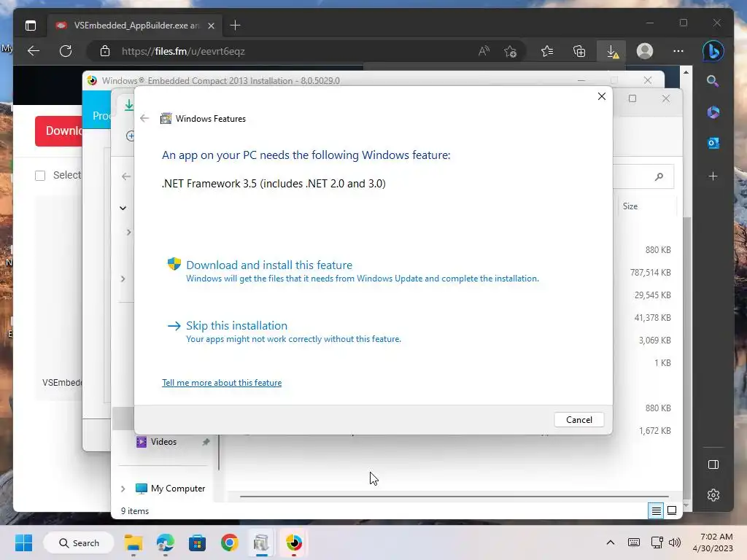This screenshot has width=747, height=560.
Task: Click the 41,378 KB file size
Action: tap(652, 318)
